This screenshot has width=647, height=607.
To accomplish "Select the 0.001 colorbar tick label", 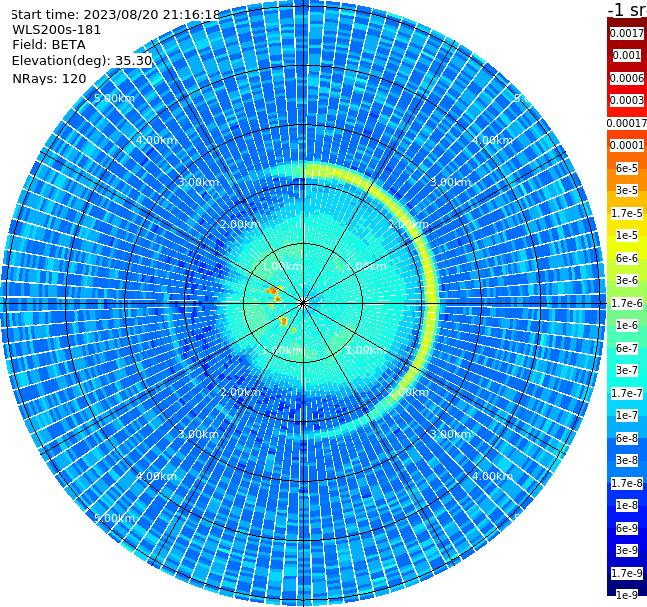I will tap(626, 55).
